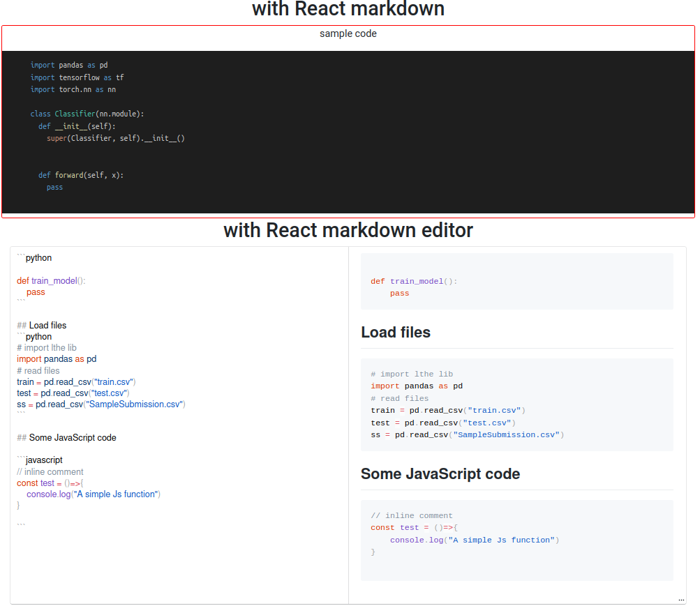The height and width of the screenshot is (606, 700).
Task: Click the '```javascript' editor line
Action: coord(40,460)
